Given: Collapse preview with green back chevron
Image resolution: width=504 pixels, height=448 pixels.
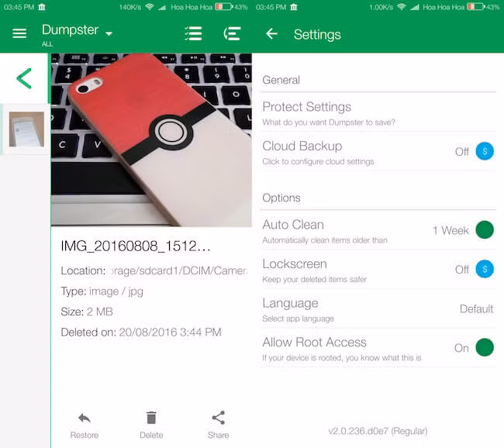Looking at the screenshot, I should 25,78.
